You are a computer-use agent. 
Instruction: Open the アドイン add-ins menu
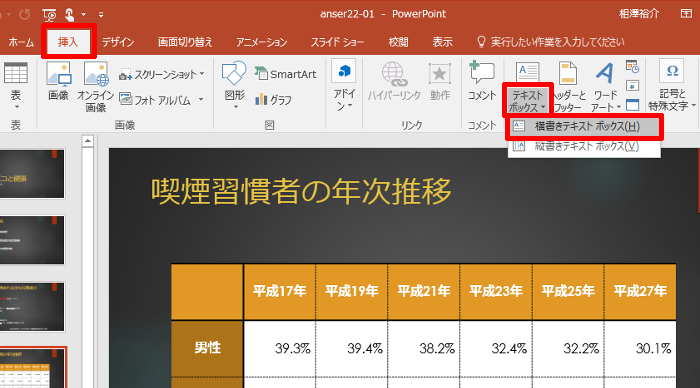(x=344, y=86)
